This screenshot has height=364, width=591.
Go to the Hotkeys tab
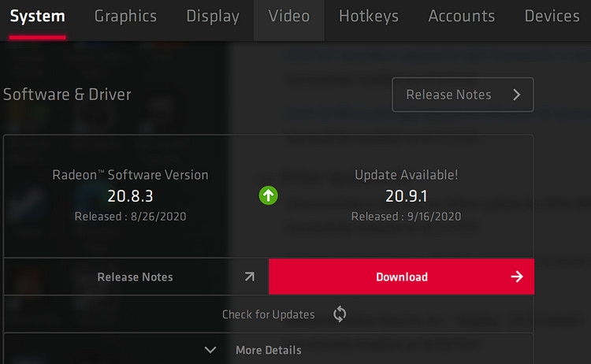click(x=369, y=17)
